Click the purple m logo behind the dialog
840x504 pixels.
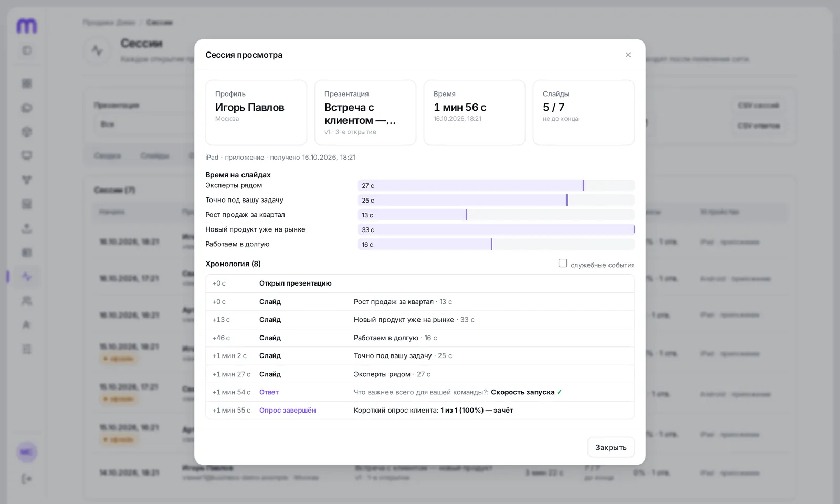click(27, 25)
